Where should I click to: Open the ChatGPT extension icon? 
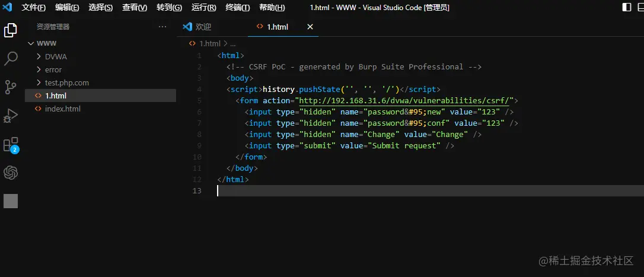(11, 173)
